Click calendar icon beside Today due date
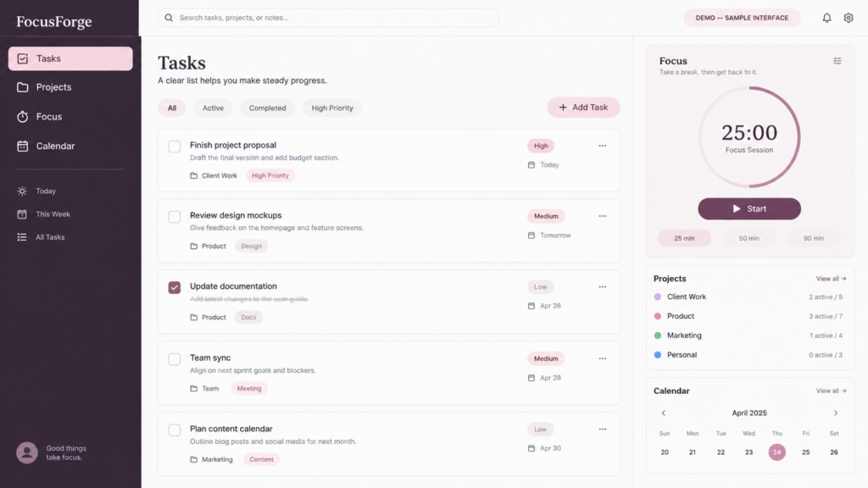This screenshot has width=868, height=488. coord(531,165)
